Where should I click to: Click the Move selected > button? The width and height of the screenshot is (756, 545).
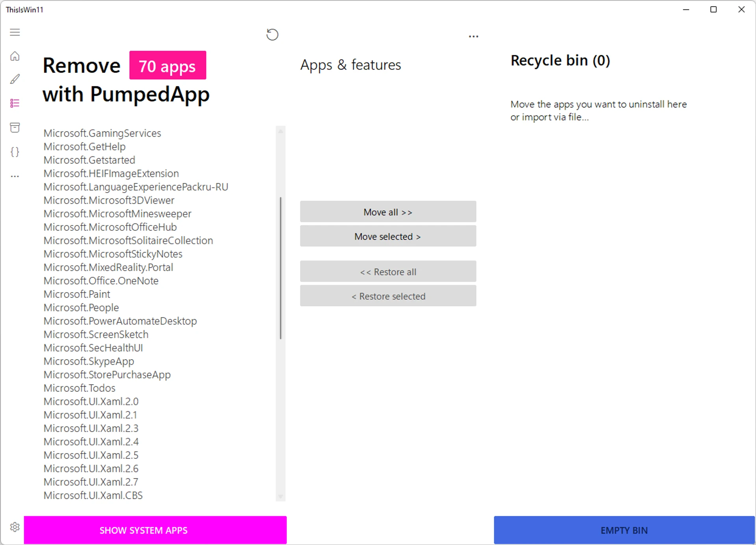coord(388,236)
